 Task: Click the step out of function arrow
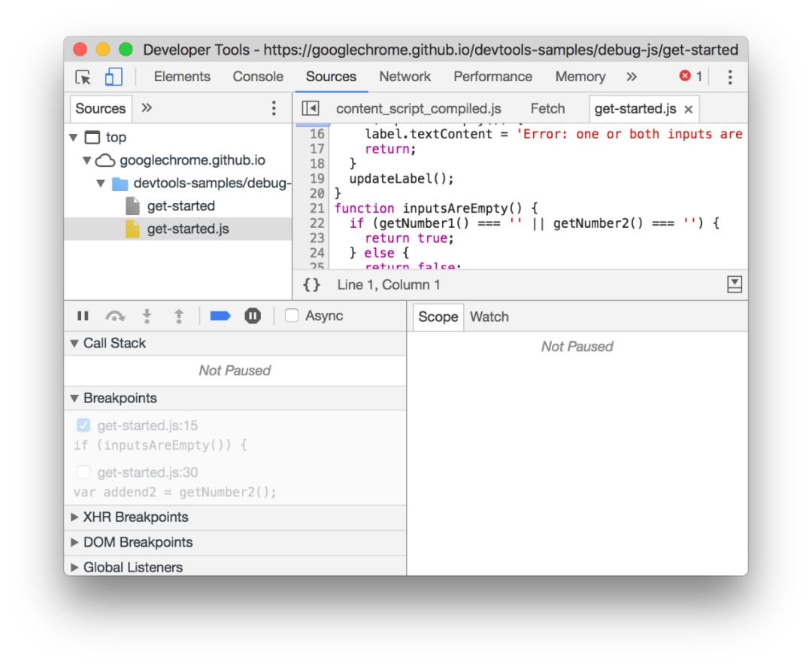click(x=179, y=316)
